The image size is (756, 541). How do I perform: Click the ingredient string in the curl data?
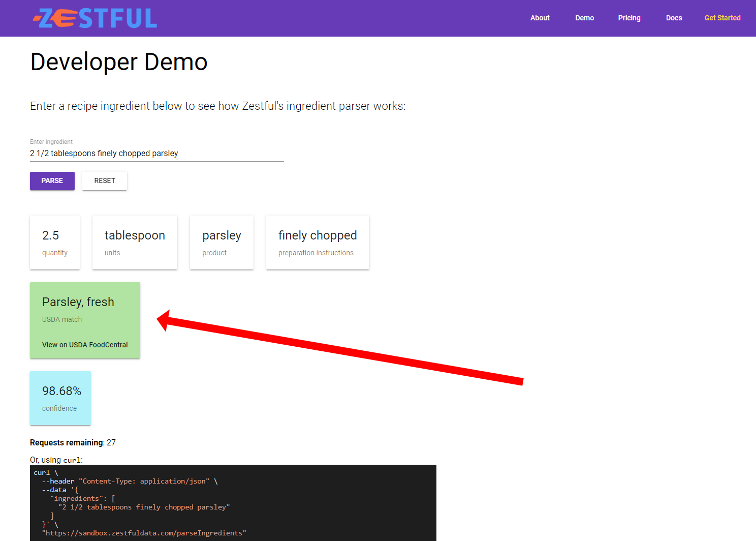coord(144,507)
